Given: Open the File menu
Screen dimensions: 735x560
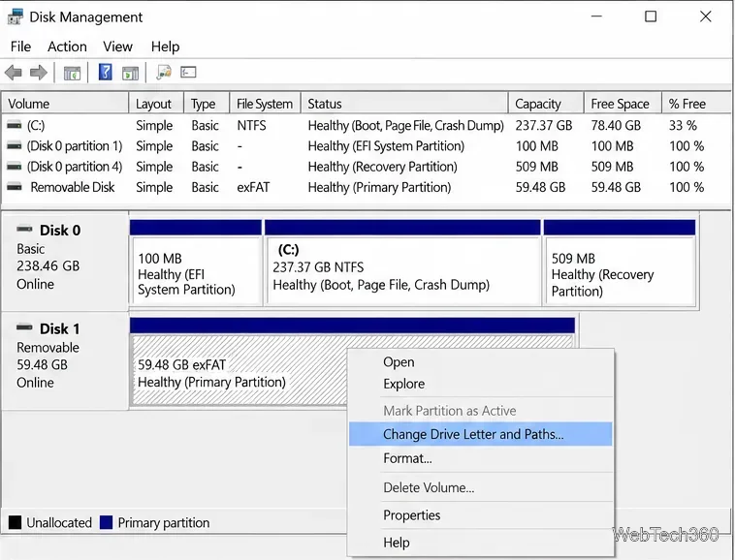Looking at the screenshot, I should click(20, 47).
